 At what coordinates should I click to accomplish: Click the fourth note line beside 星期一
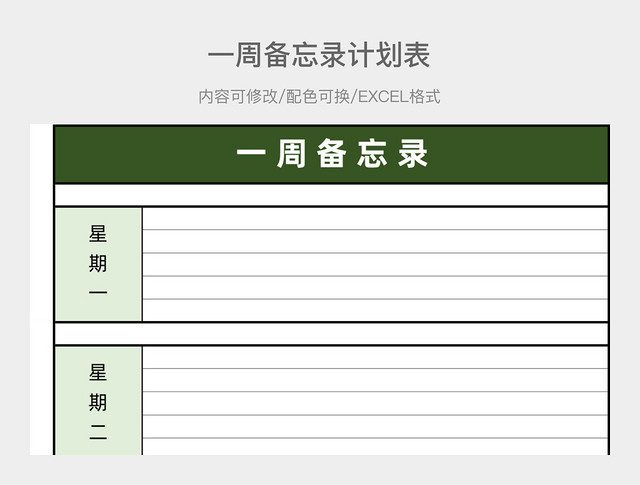[x=375, y=288]
